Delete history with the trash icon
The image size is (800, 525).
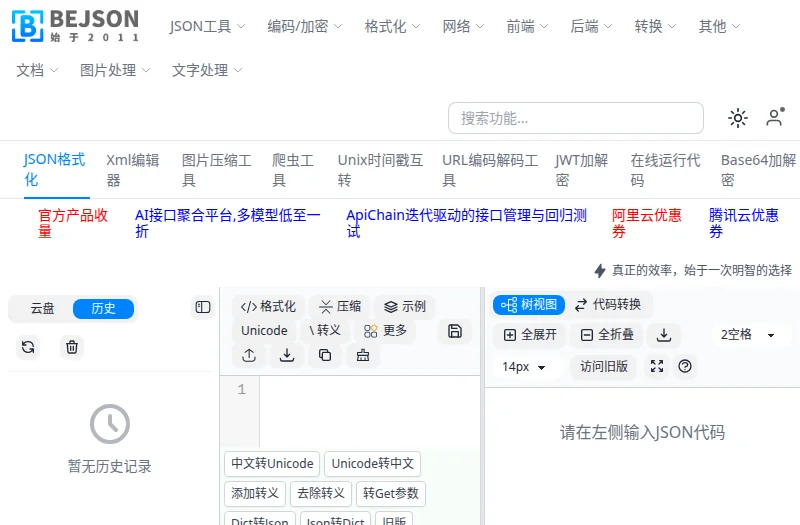click(72, 347)
